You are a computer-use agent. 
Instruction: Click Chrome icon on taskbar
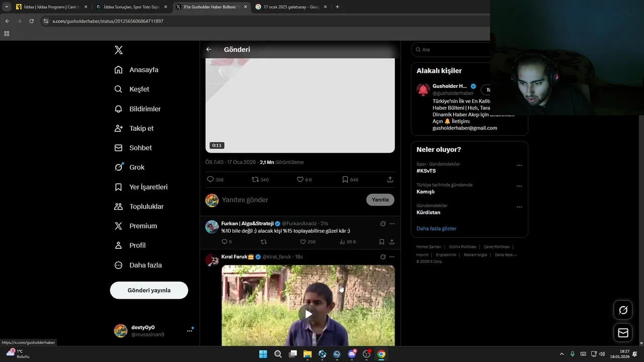pos(381,354)
